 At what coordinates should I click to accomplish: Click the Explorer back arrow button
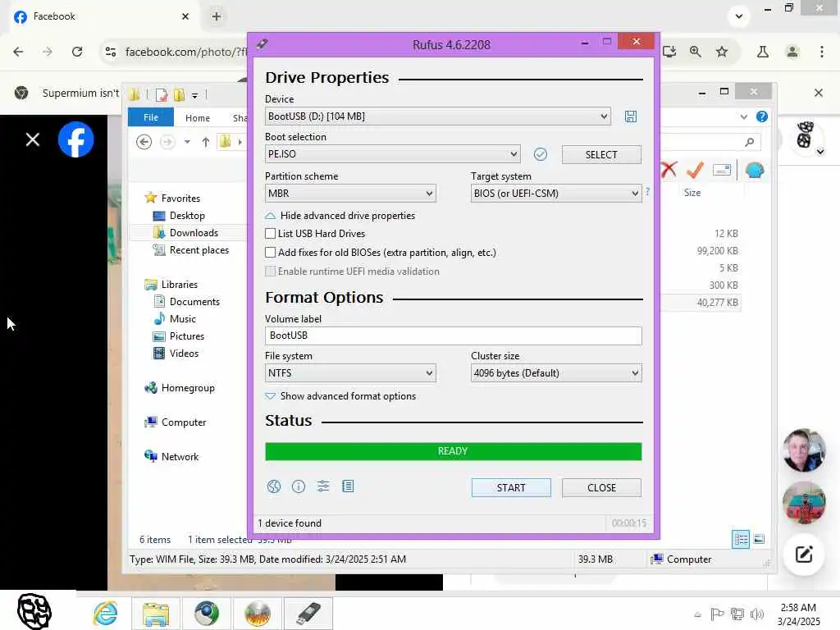(x=144, y=142)
